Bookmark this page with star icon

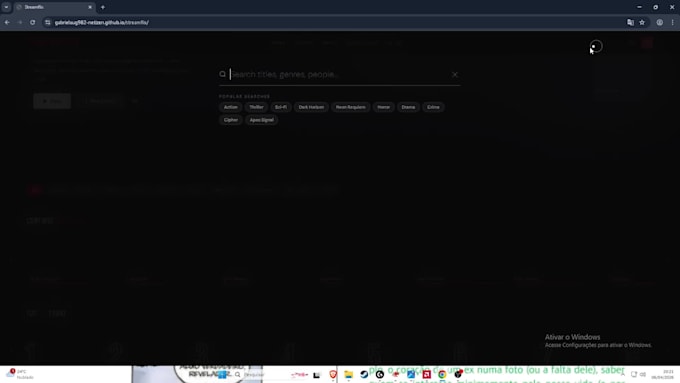642,23
